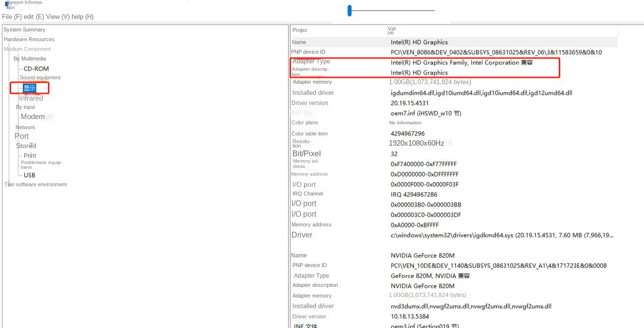Select I/O port 0x000003B0-0x000003BB
This screenshot has height=328, width=644.
pyautogui.click(x=426, y=205)
